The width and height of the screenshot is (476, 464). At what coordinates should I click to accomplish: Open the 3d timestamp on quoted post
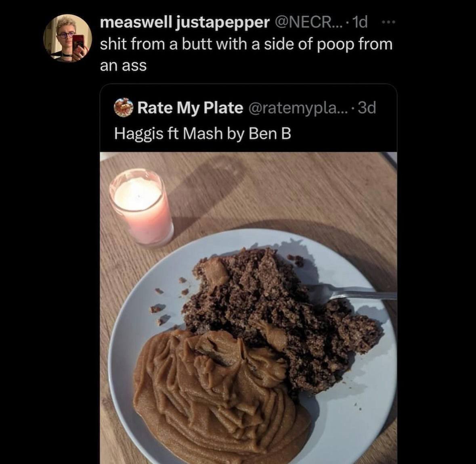[367, 108]
